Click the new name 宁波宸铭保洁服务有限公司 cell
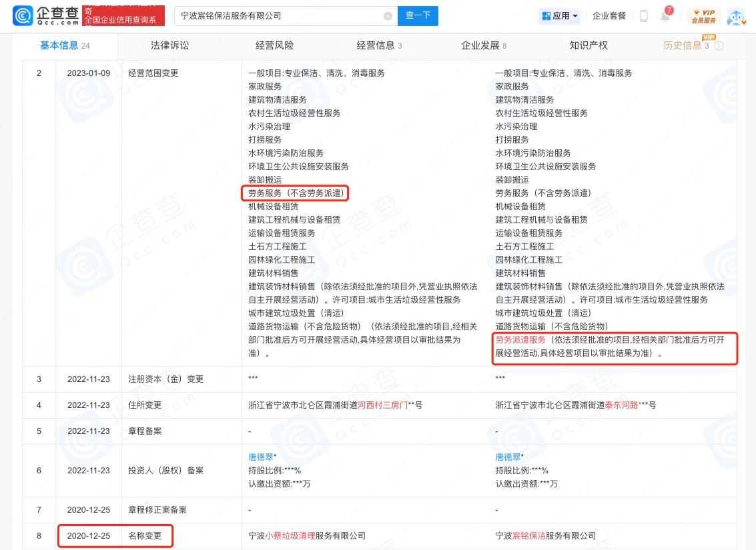 (546, 536)
